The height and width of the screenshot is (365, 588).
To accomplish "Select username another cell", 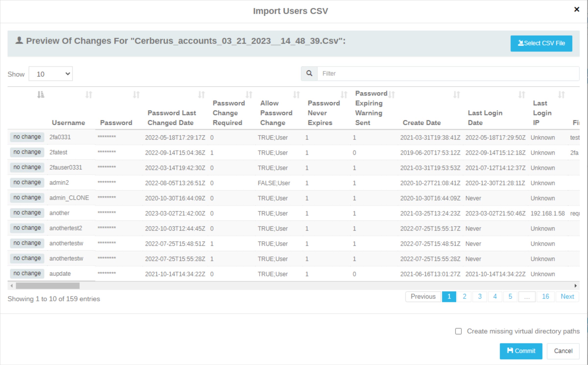I will coord(59,213).
